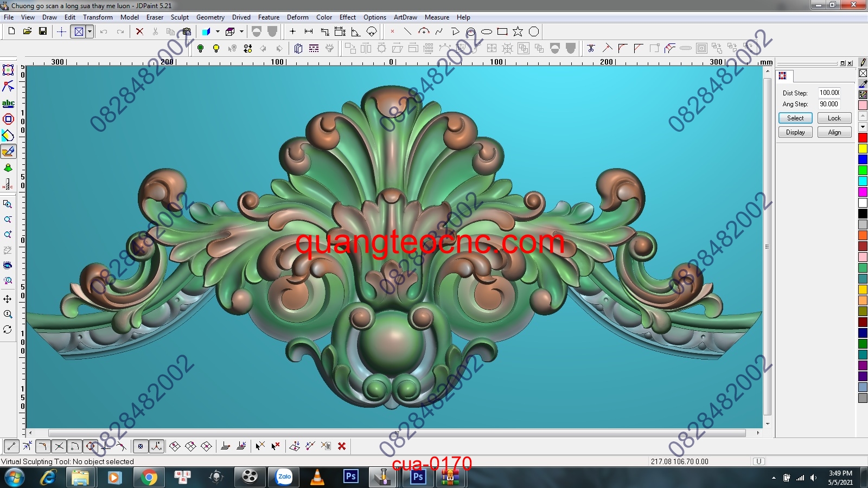The height and width of the screenshot is (488, 868).
Task: Choose the red color swatch in palette
Action: point(863,138)
